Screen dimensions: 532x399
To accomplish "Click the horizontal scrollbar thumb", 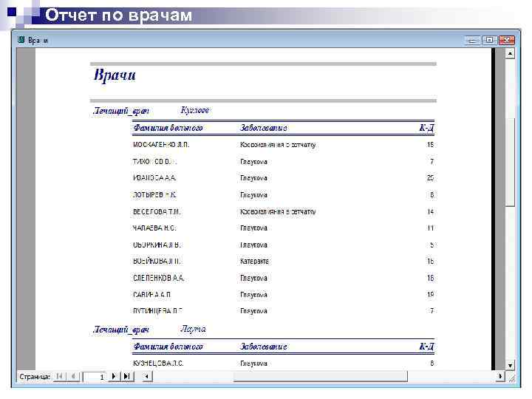I will click(x=320, y=376).
